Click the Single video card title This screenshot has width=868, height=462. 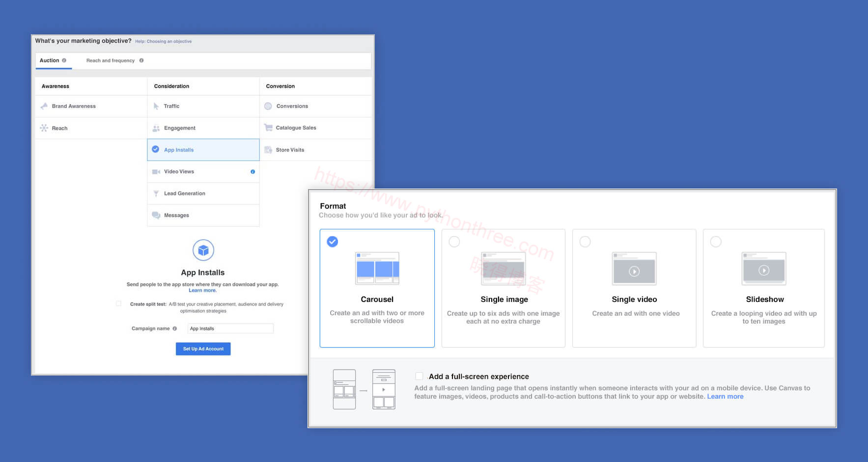tap(634, 299)
